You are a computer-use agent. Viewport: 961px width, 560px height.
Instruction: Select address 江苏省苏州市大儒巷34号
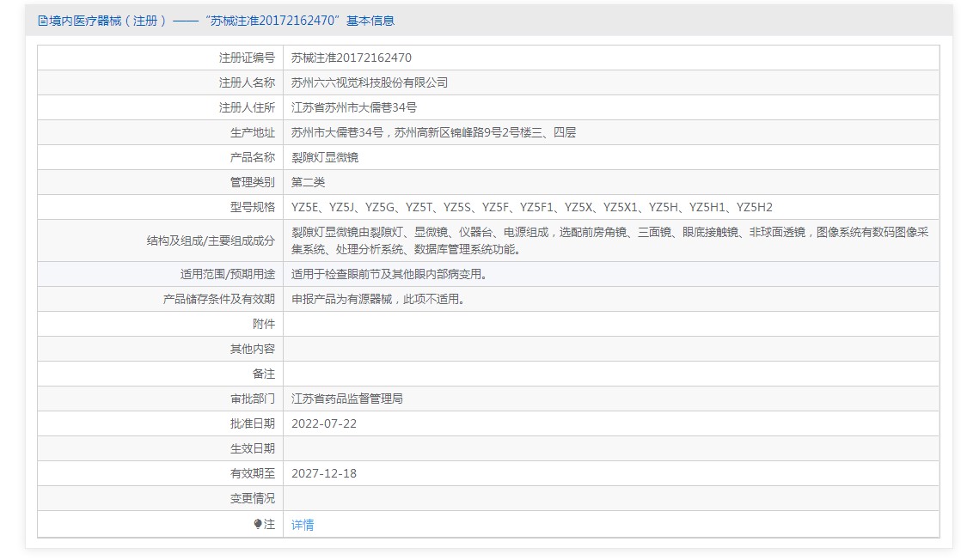(x=353, y=108)
